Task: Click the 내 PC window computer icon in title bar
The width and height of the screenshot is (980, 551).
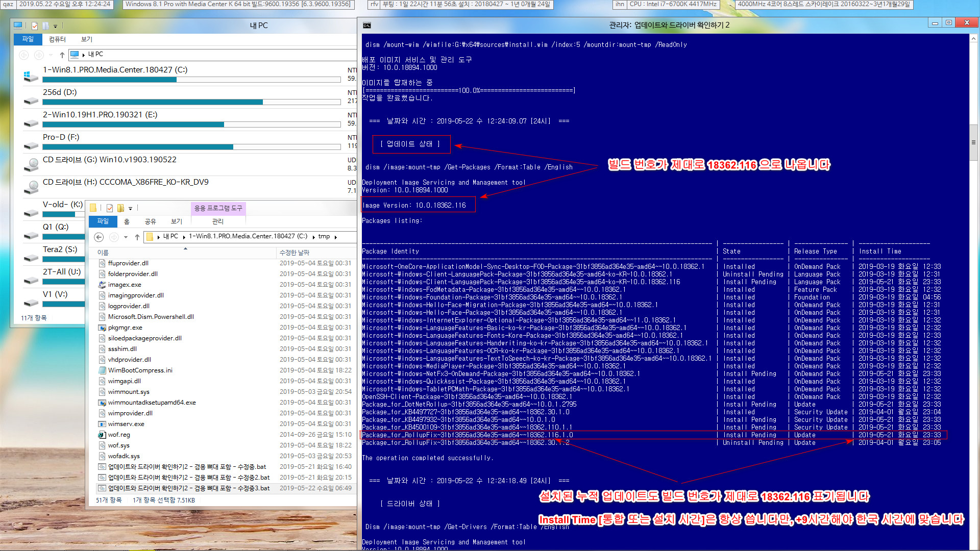Action: click(18, 25)
